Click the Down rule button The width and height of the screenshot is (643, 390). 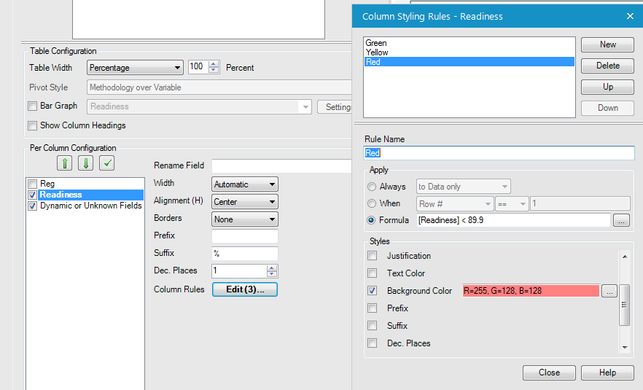tap(607, 108)
